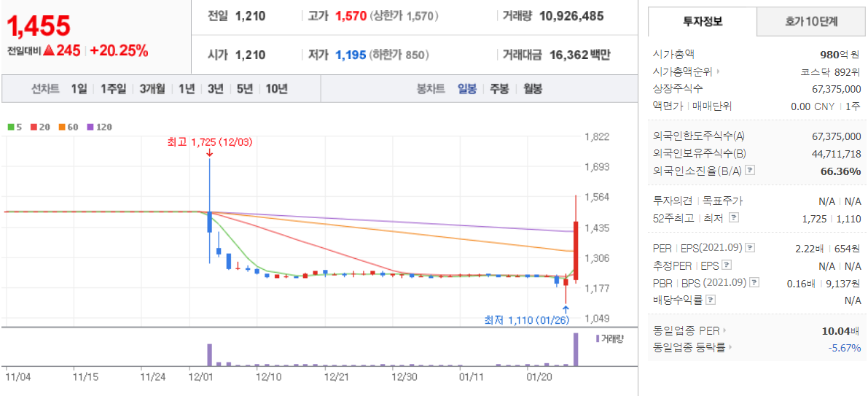This screenshot has width=868, height=396.
Task: Click the current price 1,455
Action: tap(39, 26)
